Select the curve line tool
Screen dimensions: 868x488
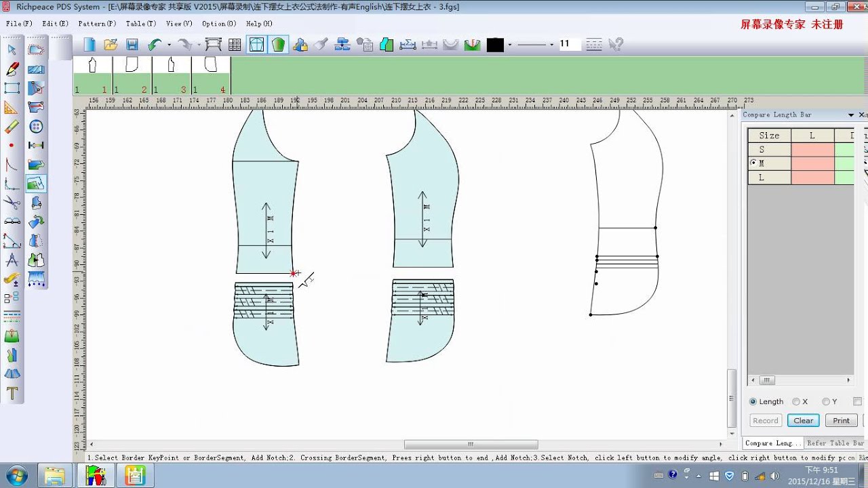12,164
